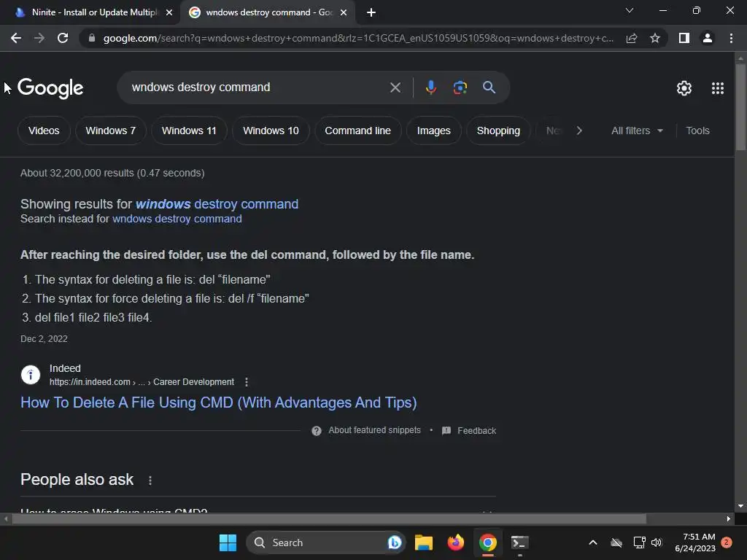
Task: Close the Ninite tab
Action: (x=169, y=12)
